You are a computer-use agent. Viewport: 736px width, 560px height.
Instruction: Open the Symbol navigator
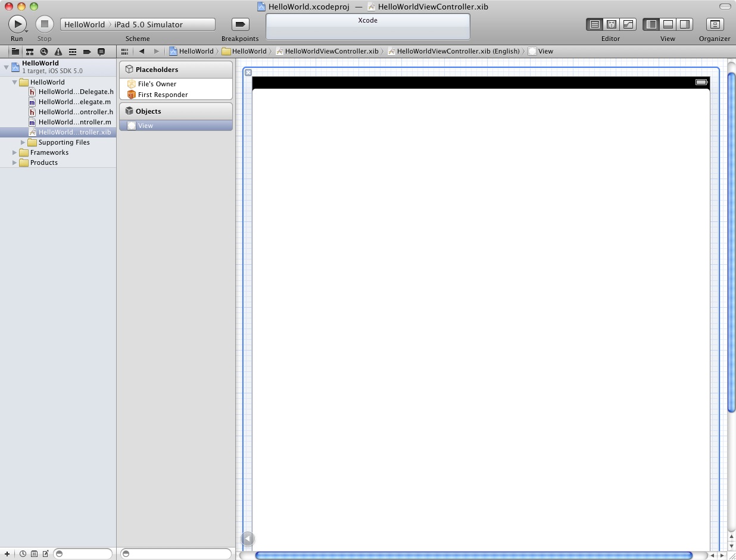pos(29,52)
